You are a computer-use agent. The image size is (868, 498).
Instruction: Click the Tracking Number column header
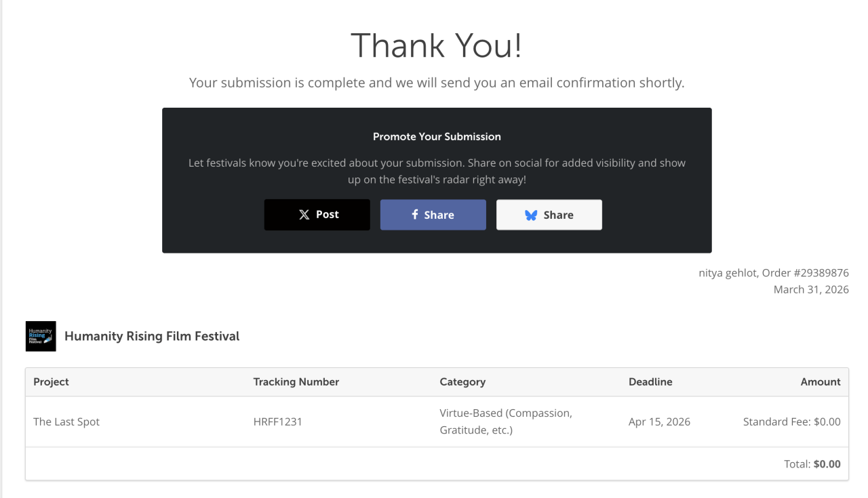(x=296, y=382)
